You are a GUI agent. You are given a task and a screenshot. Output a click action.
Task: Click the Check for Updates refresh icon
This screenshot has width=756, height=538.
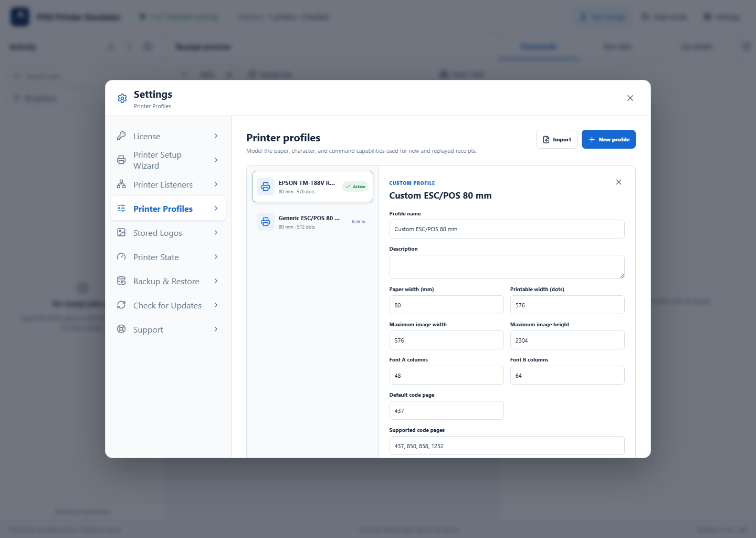point(121,305)
